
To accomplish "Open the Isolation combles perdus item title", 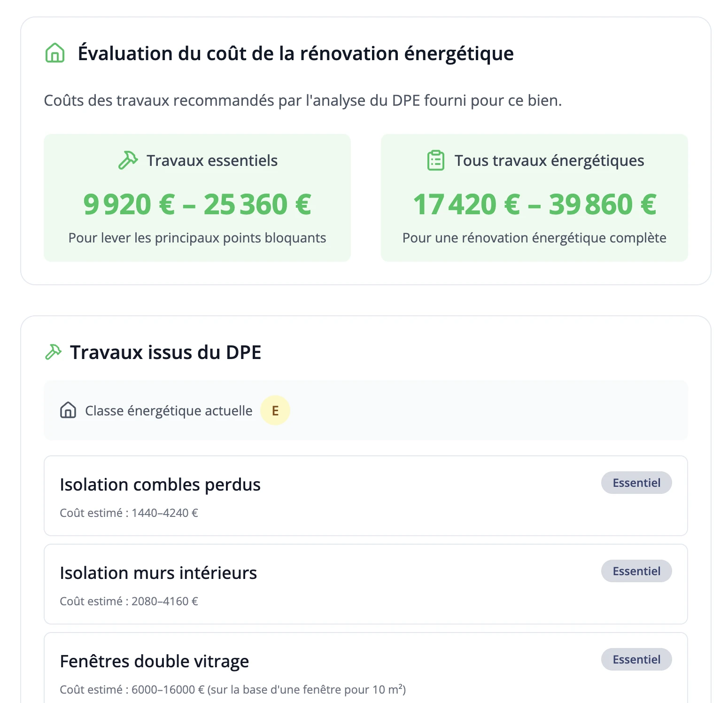I will [x=160, y=484].
